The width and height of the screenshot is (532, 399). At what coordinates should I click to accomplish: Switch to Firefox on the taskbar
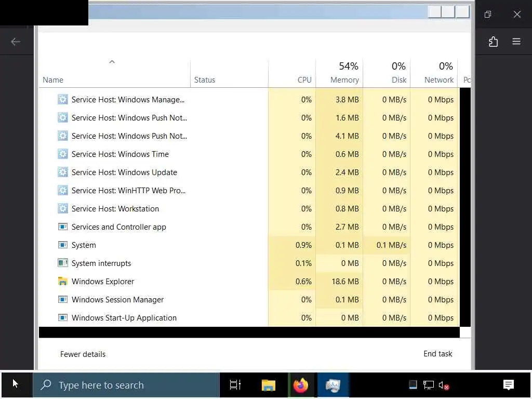(301, 385)
